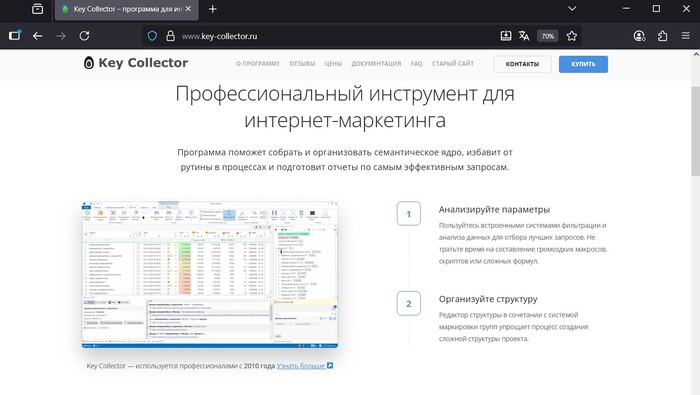Go forward to the next page
700x395 pixels.
point(61,36)
